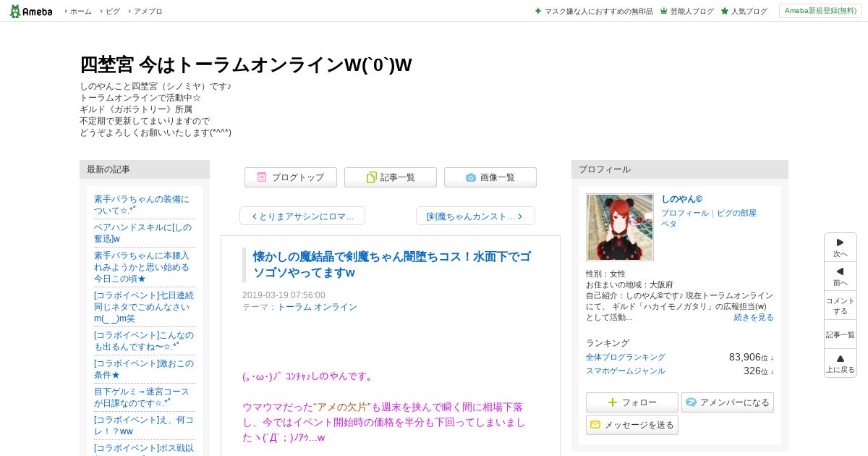The image size is (868, 456).
Task: Expand self-introduction with 続きを見る
Action: click(754, 317)
